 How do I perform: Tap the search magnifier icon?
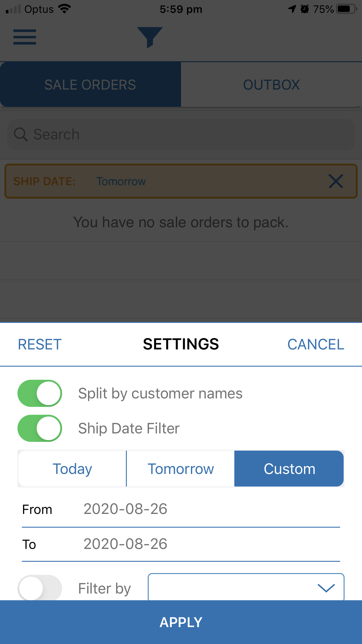(x=21, y=134)
